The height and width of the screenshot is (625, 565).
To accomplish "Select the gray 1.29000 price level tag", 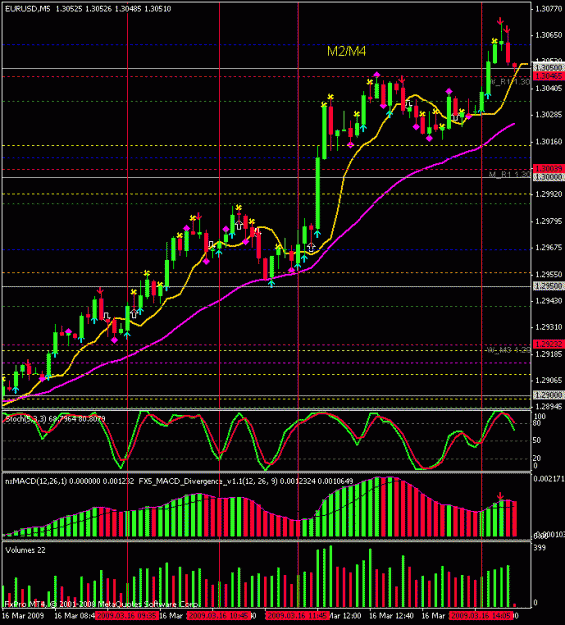I will 548,395.
